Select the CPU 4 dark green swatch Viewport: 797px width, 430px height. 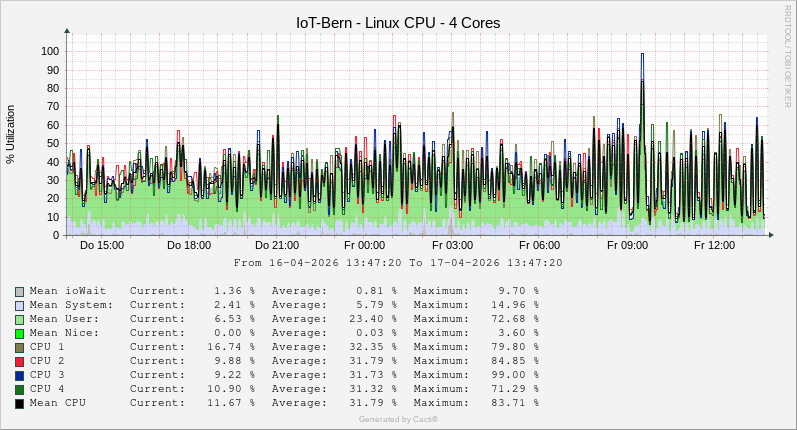[x=20, y=389]
